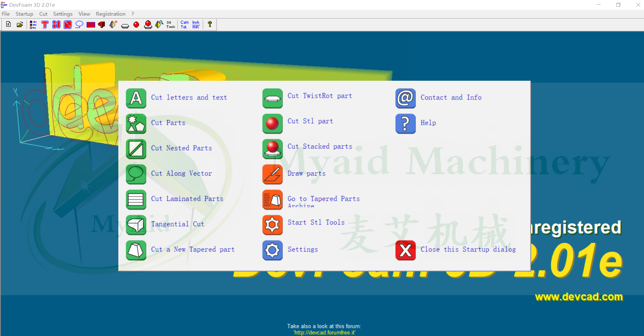
Task: Toggle the Inch/mm units toolbar button
Action: click(x=196, y=24)
